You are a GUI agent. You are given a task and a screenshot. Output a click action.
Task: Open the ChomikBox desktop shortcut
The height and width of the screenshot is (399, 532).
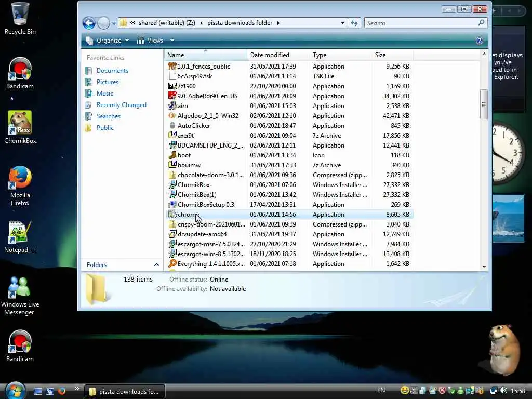coord(20,127)
